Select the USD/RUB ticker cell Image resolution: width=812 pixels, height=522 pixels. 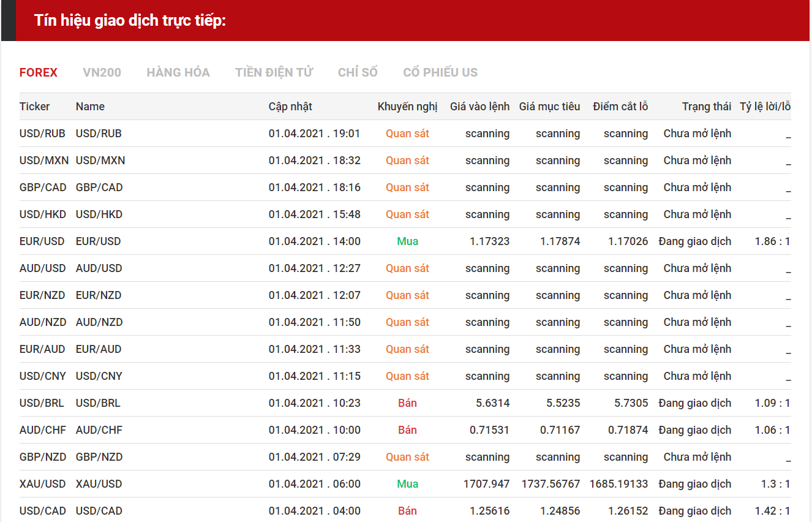pos(42,134)
